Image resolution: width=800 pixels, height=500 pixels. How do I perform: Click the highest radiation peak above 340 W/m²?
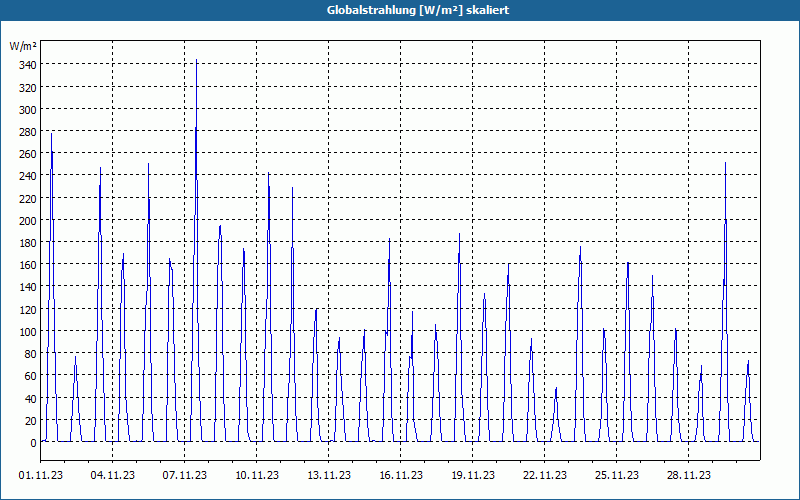[x=196, y=60]
